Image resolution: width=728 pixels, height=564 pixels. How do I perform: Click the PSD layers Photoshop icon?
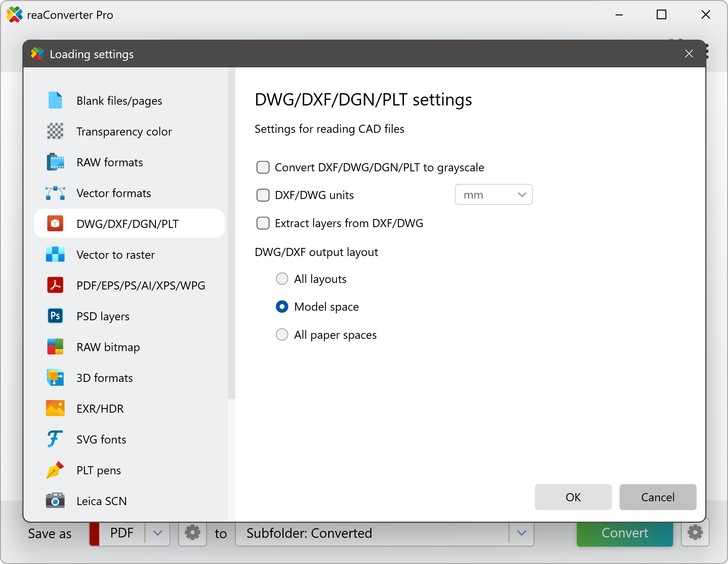(x=55, y=316)
